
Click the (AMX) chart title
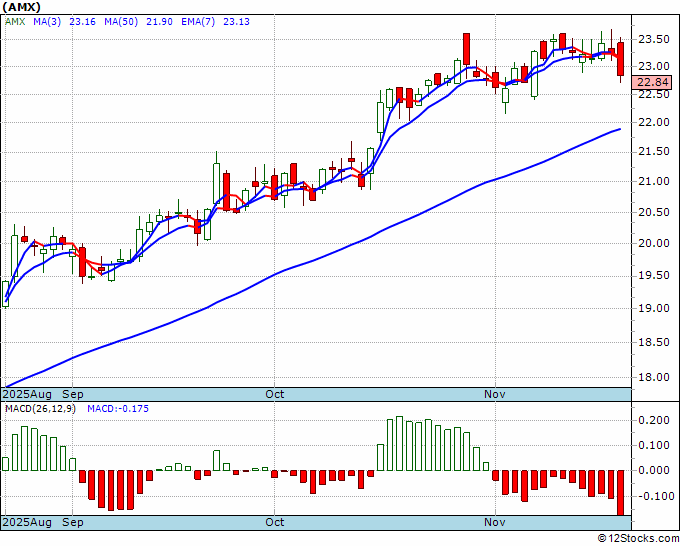tap(22, 7)
